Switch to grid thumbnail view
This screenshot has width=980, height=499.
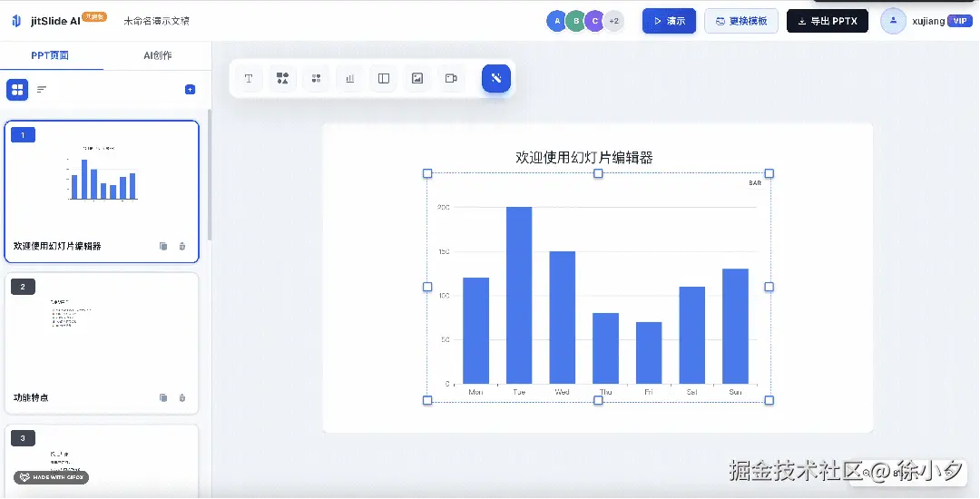click(17, 89)
